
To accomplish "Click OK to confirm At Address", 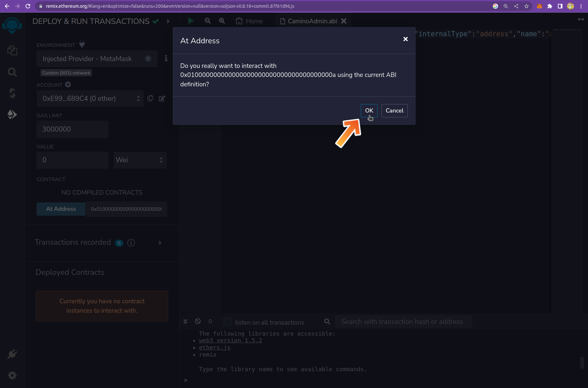I will 369,111.
